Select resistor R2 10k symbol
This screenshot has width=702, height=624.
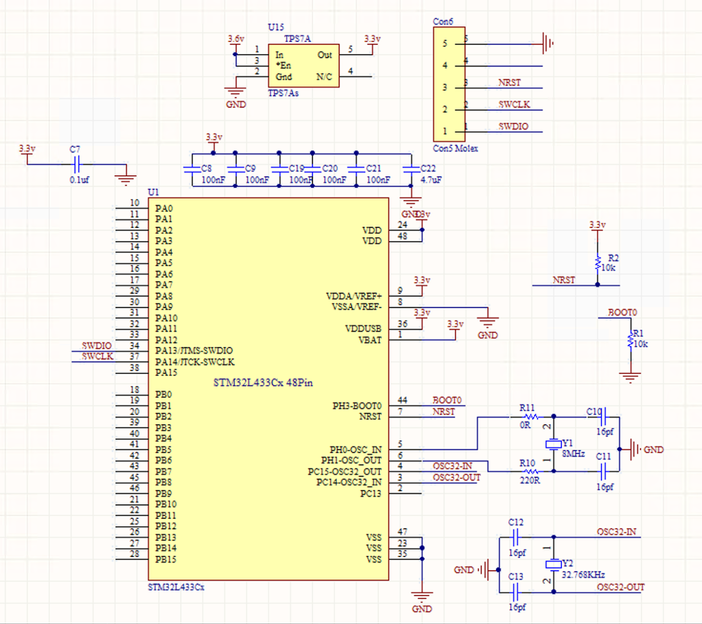tap(597, 263)
